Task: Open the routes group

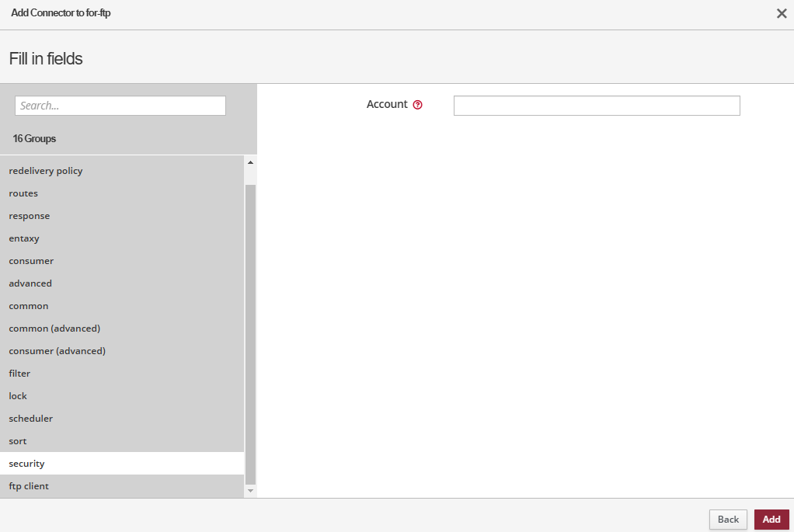Action: pyautogui.click(x=23, y=193)
